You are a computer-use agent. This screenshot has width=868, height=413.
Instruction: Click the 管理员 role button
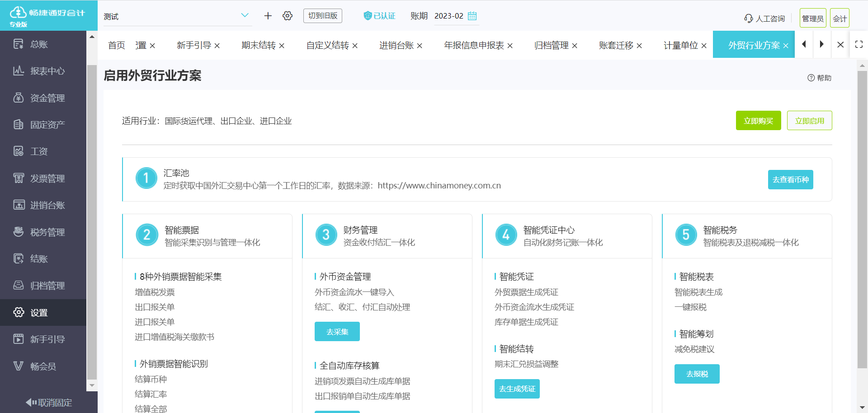[813, 18]
